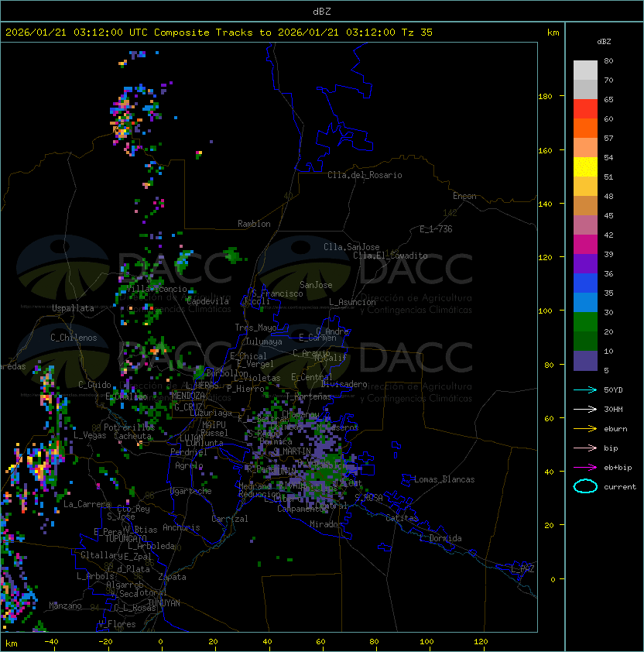Click the dBZ title in top bar

(x=321, y=11)
